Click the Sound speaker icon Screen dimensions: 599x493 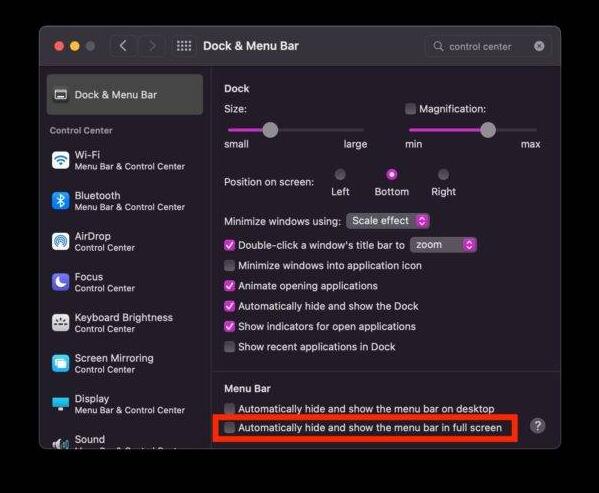pos(61,443)
